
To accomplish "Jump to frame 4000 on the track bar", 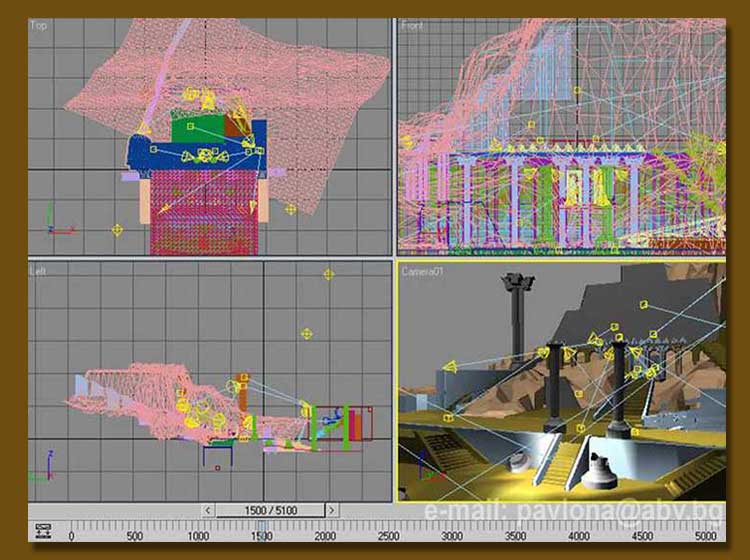I will point(579,536).
